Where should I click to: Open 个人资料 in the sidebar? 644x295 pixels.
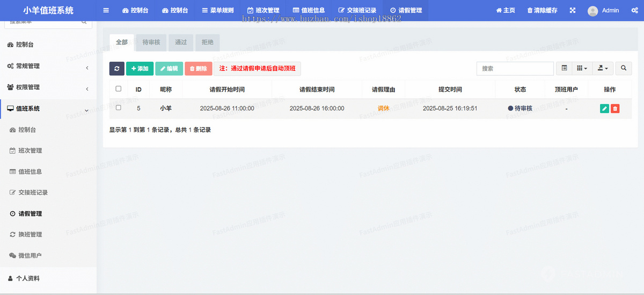click(48, 278)
